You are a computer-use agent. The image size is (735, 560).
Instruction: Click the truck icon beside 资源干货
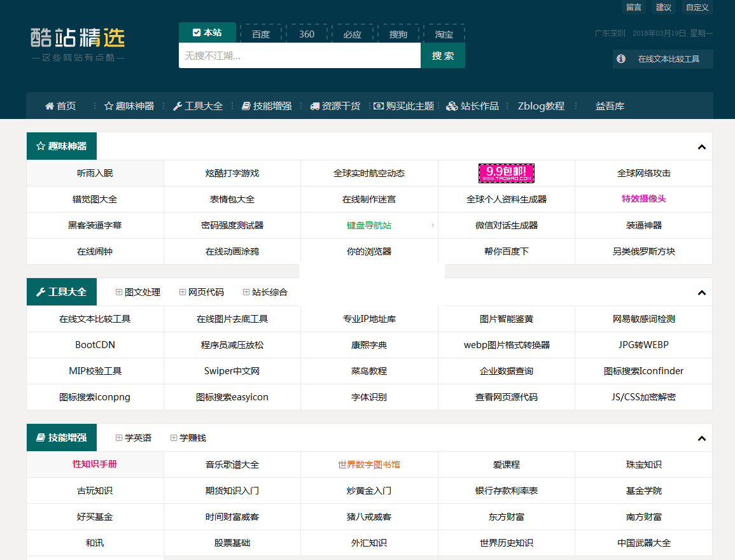[x=314, y=106]
